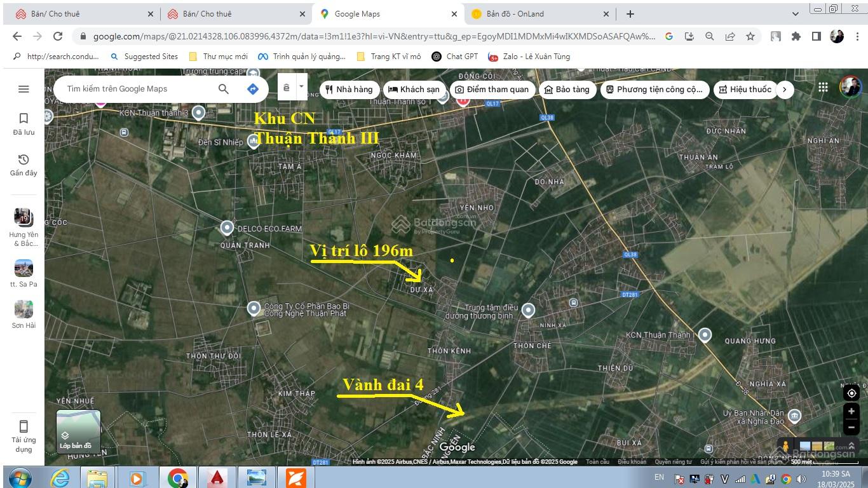Open the input method dropdown near search box
Screen dimensions: 868x488
click(301, 86)
